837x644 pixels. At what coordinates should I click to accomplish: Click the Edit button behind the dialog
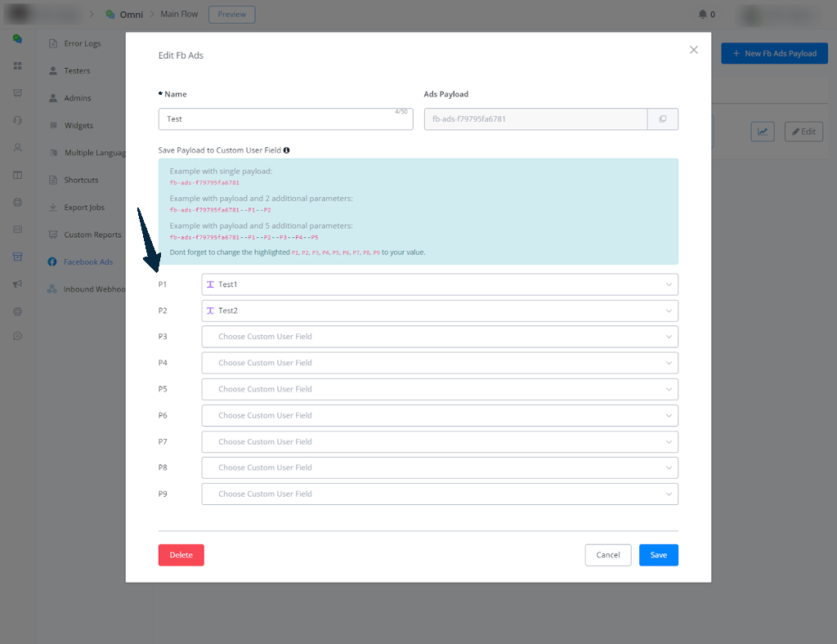click(x=803, y=132)
